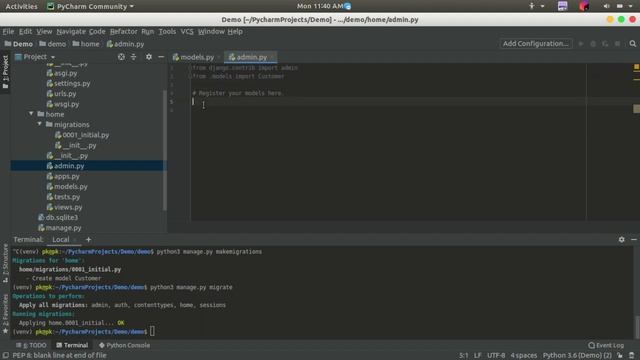
Task: Click the locate/scroll from source icon
Action: click(x=121, y=57)
